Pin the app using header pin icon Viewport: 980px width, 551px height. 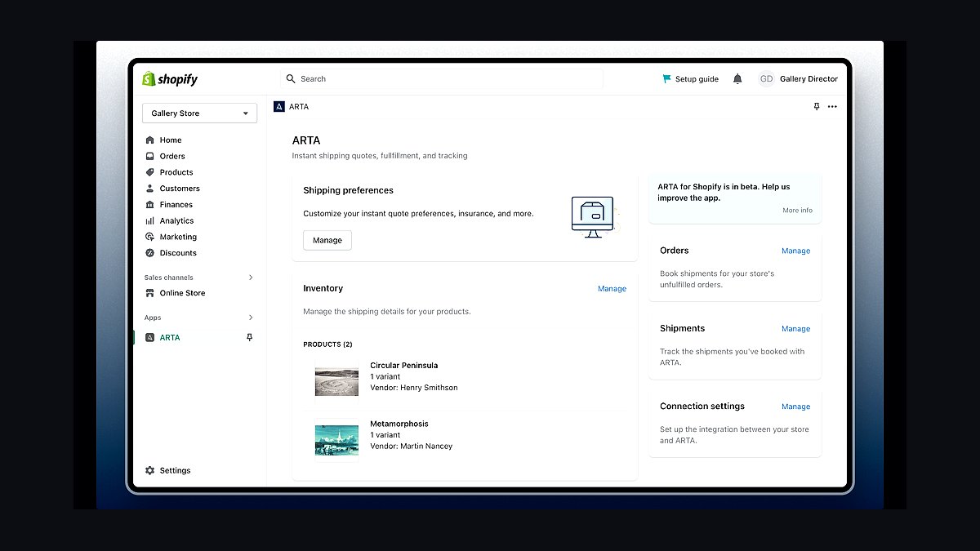[x=817, y=107]
